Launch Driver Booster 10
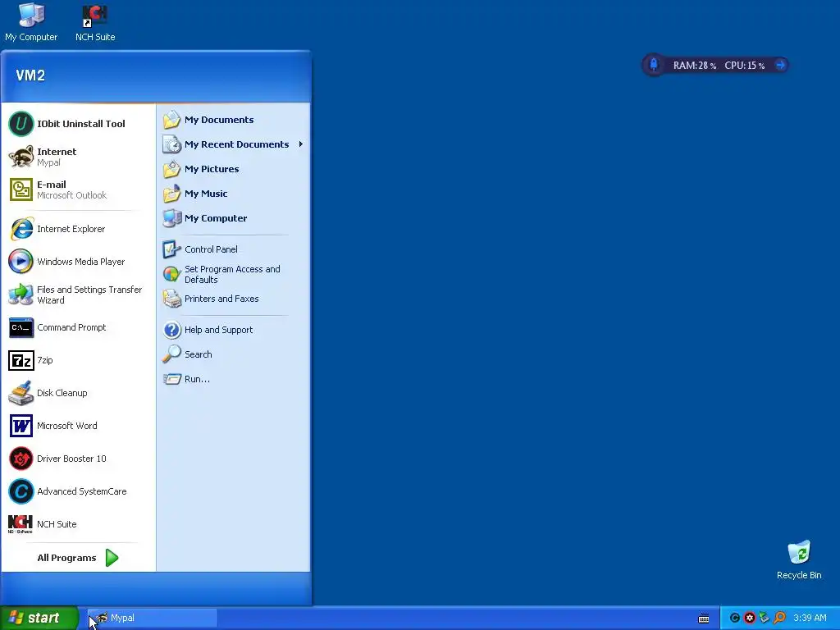 pyautogui.click(x=78, y=459)
